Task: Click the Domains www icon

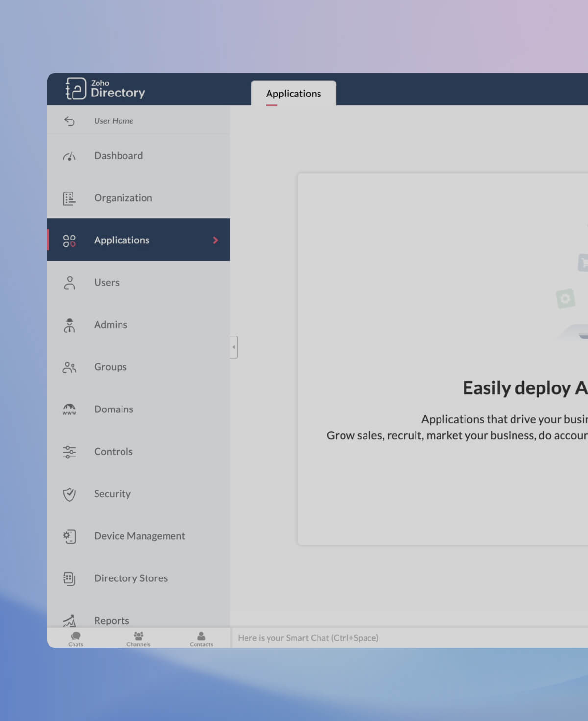Action: (x=69, y=409)
